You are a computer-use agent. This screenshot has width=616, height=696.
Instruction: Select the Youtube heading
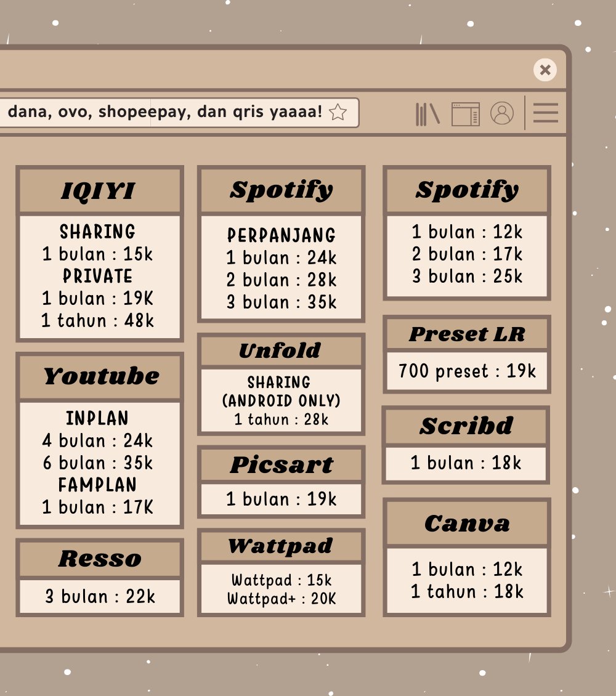[101, 376]
